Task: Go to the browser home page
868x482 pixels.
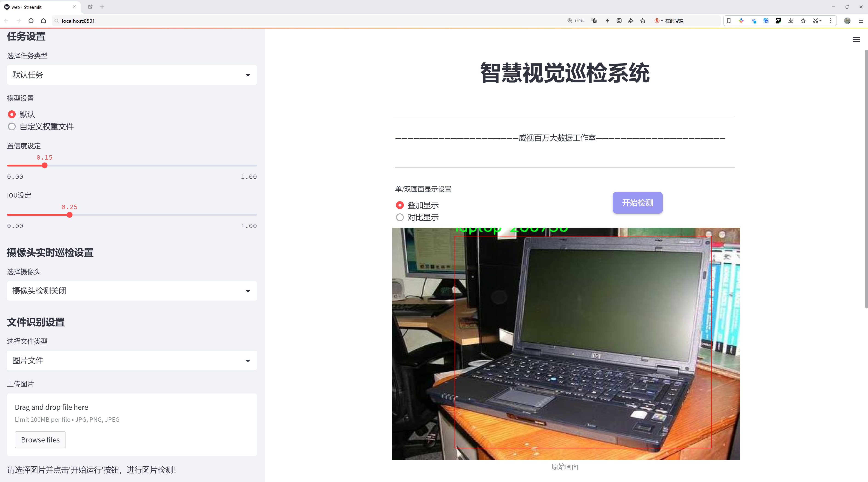Action: 43,21
